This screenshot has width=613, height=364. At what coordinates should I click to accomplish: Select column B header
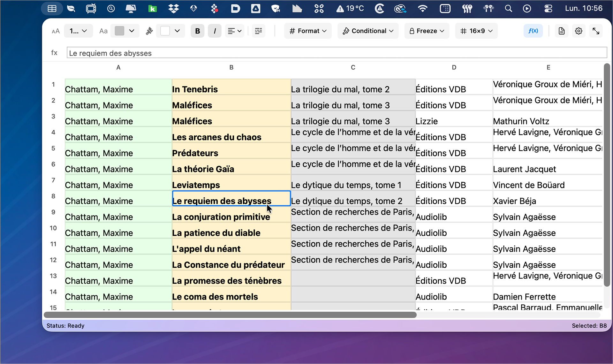click(231, 67)
